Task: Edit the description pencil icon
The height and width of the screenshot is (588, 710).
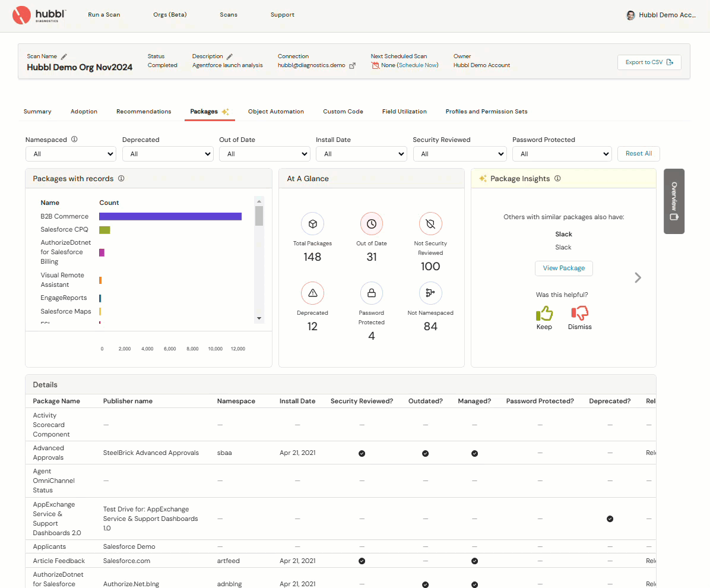Action: pos(230,56)
